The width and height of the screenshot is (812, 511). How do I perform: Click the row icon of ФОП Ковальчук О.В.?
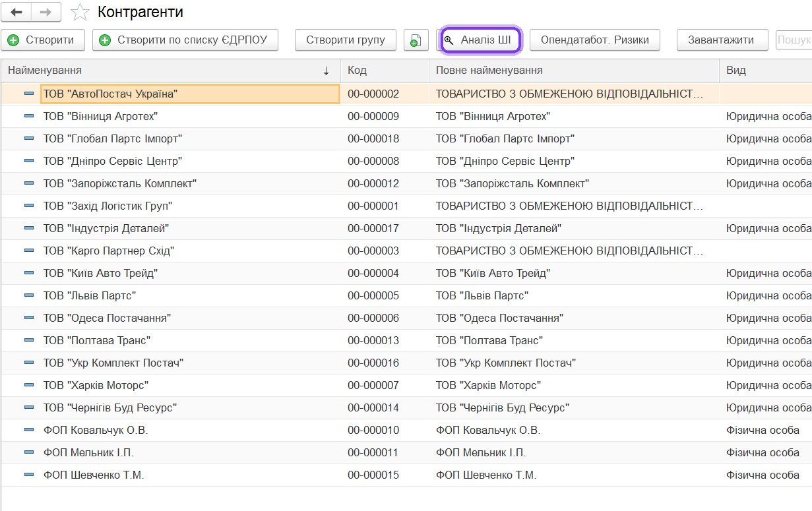point(29,431)
